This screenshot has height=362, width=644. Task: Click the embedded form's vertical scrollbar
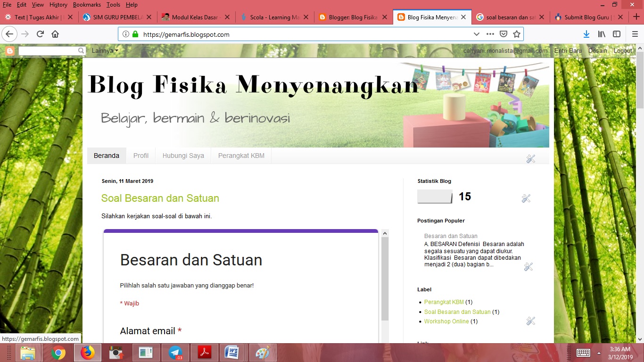click(385, 279)
